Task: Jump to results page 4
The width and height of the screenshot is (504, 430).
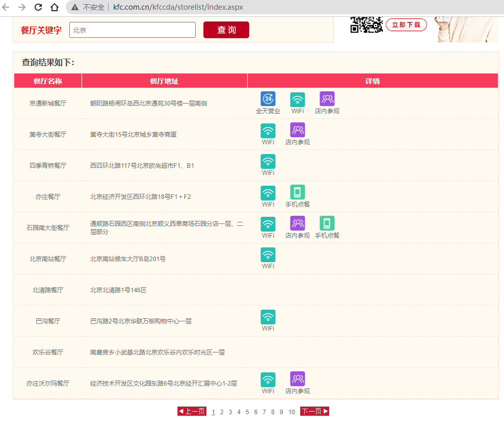Action: (239, 412)
